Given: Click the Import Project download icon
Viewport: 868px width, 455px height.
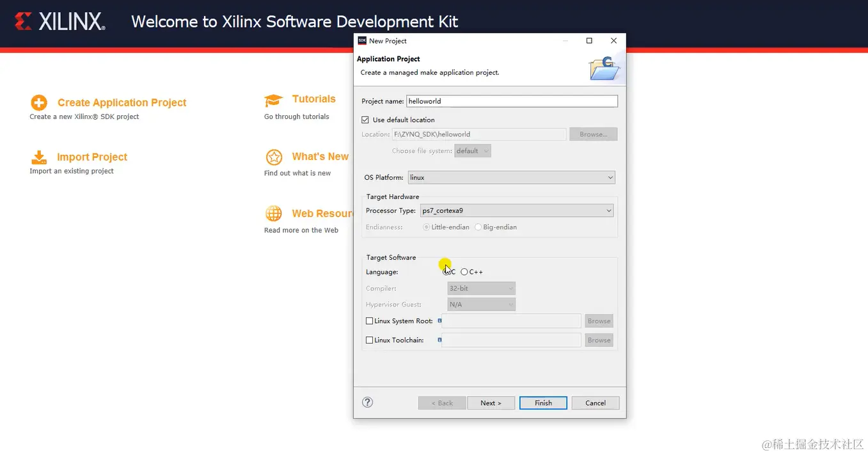Looking at the screenshot, I should [39, 157].
